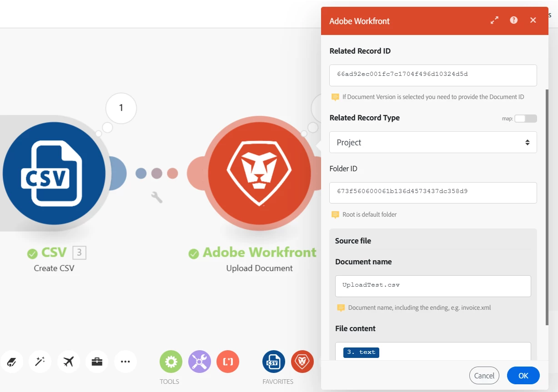The width and height of the screenshot is (558, 392).
Task: Open the three-dots more options button
Action: 125,362
